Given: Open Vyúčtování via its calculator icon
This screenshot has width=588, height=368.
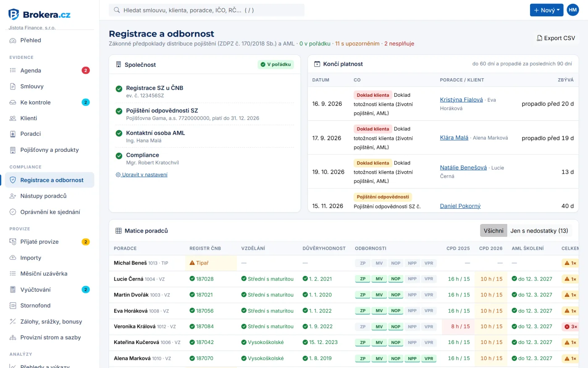Looking at the screenshot, I should (13, 290).
